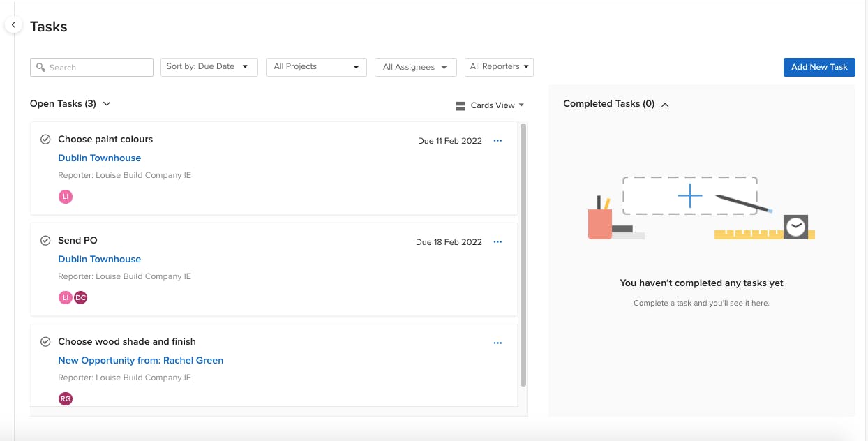Click the LI avatar on Choose paint colours
The width and height of the screenshot is (868, 441).
point(66,197)
